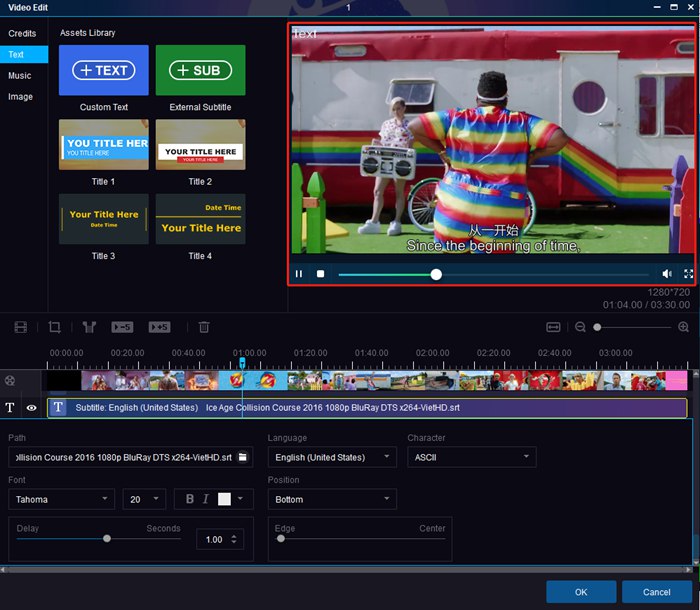Click the crop tool icon in timeline toolbar
Image resolution: width=700 pixels, height=610 pixels.
[x=55, y=327]
